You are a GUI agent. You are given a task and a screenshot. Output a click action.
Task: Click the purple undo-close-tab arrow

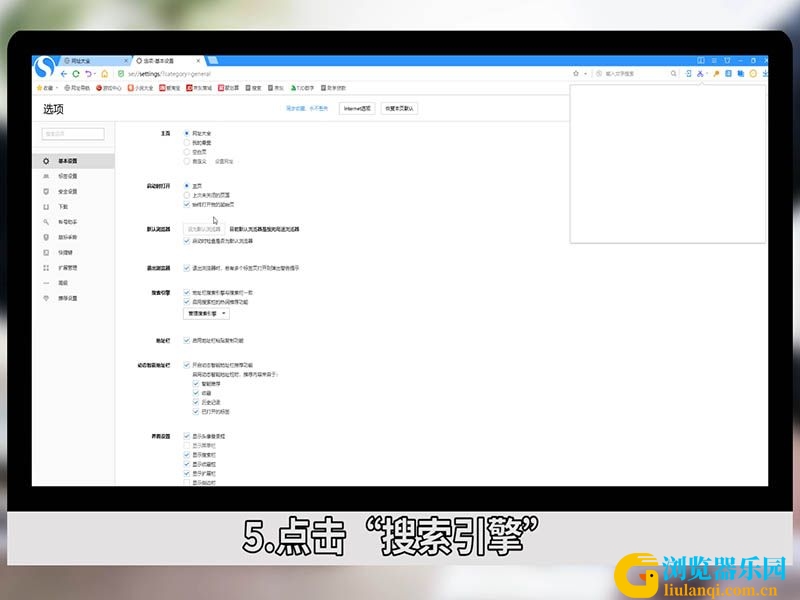click(x=88, y=74)
